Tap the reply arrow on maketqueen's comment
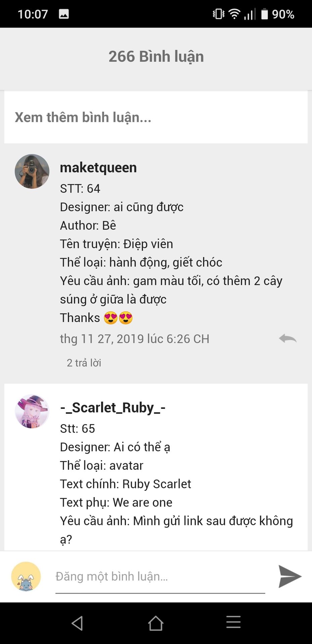This screenshot has width=312, height=644. [x=287, y=338]
